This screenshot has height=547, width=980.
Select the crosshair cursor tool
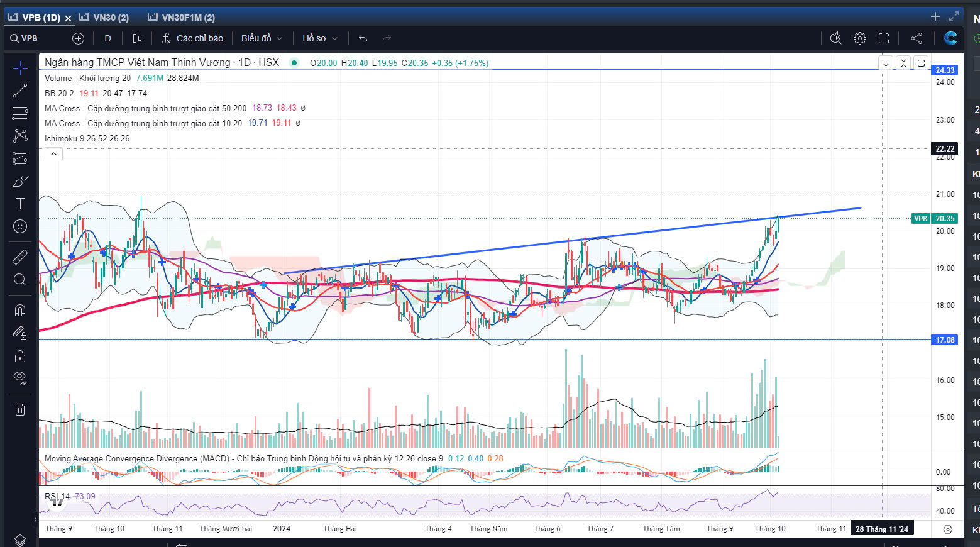coord(20,67)
